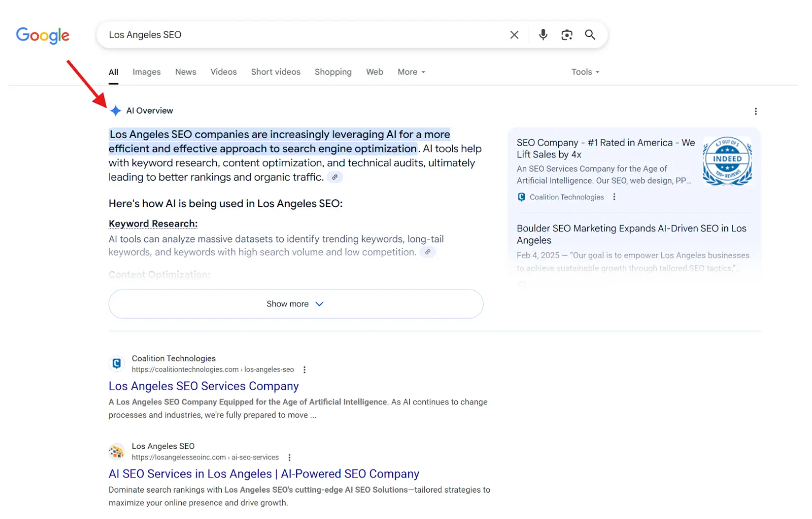
Task: Click the Indeed reviews badge thumbnail
Action: click(727, 161)
